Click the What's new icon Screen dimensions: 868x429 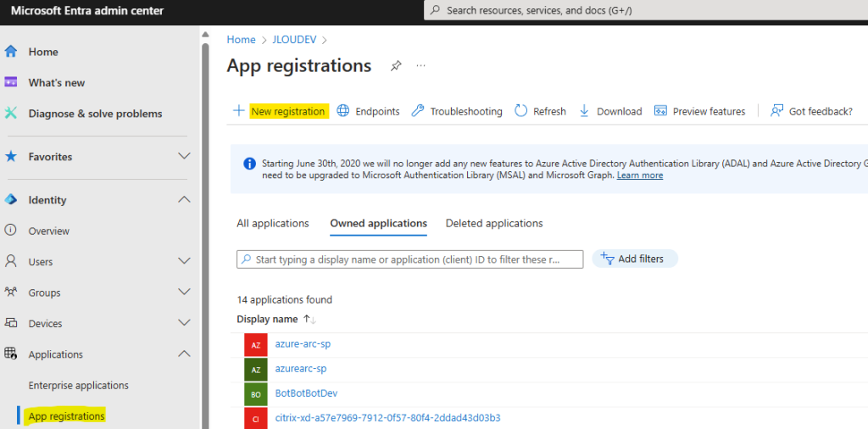(10, 82)
